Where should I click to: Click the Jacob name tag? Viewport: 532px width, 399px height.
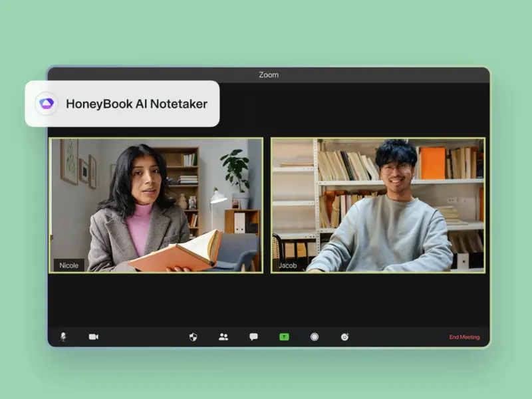tap(288, 265)
